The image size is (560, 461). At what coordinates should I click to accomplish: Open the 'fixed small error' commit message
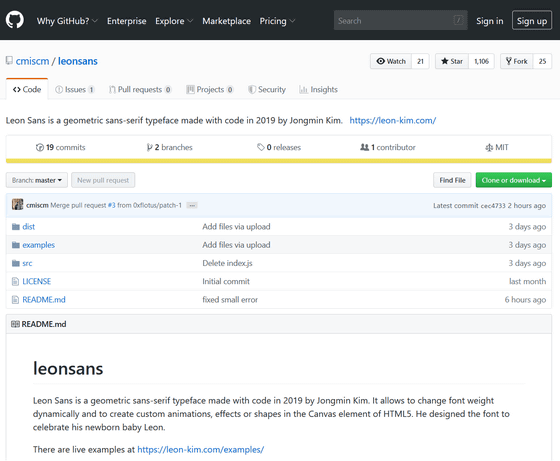(230, 300)
